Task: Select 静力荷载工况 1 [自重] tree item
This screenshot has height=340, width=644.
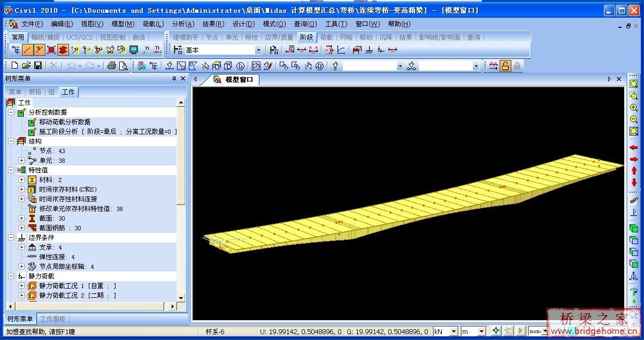Action: click(78, 286)
